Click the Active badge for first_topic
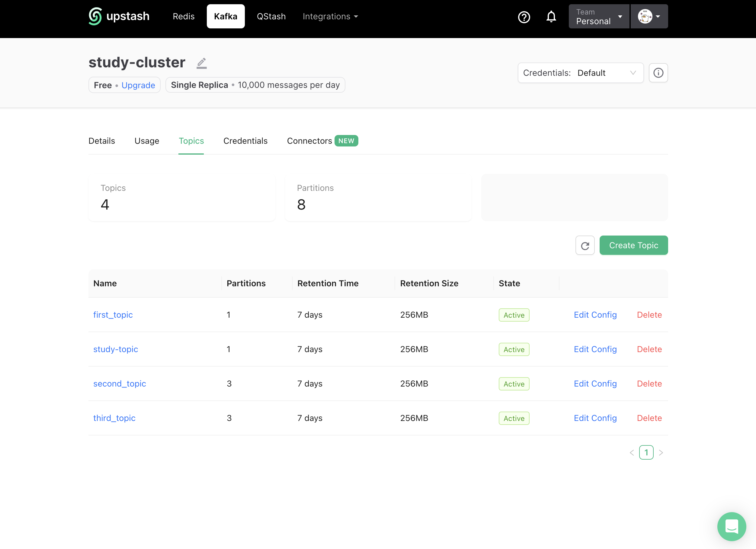Image resolution: width=756 pixels, height=549 pixels. coord(514,315)
